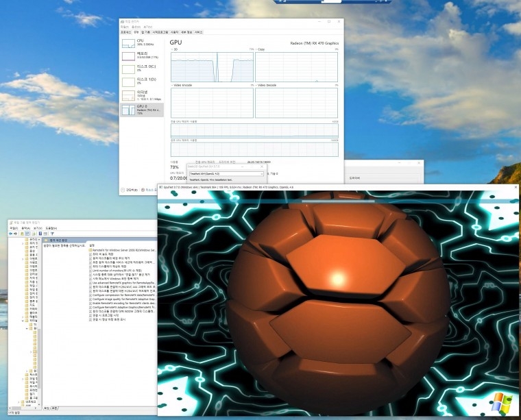Click the Back arrow in policy editor toolbar

point(11,234)
